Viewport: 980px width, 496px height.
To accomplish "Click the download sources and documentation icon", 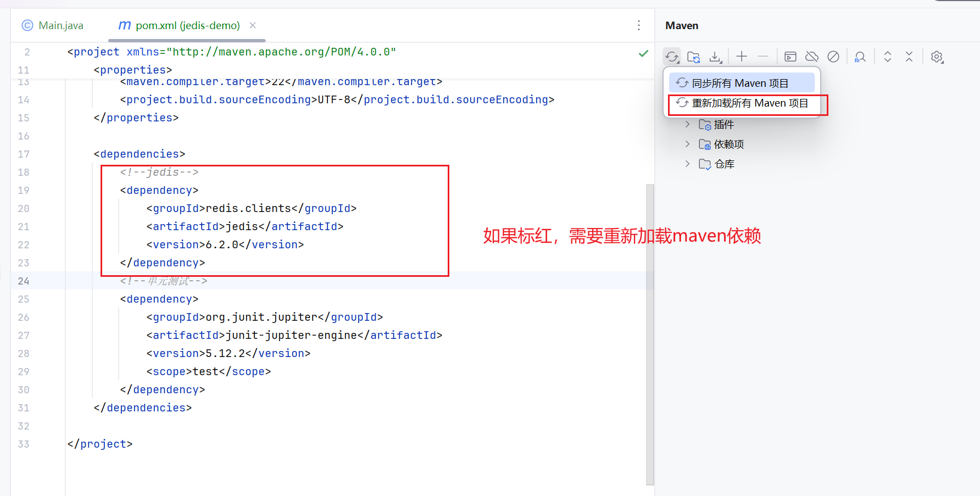I will 715,56.
